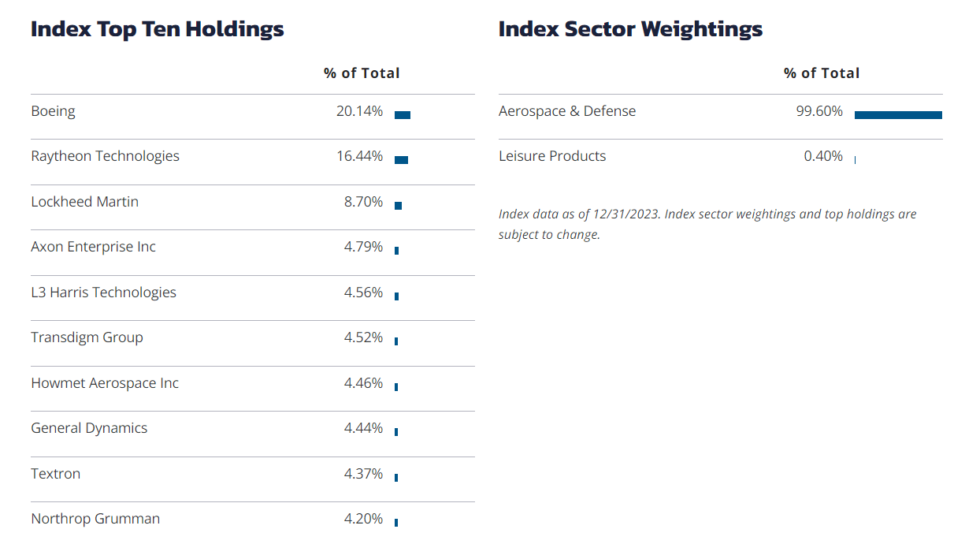Screen dimensions: 980x559
Task: Select the Aerospace & Defense sector label
Action: pos(567,111)
